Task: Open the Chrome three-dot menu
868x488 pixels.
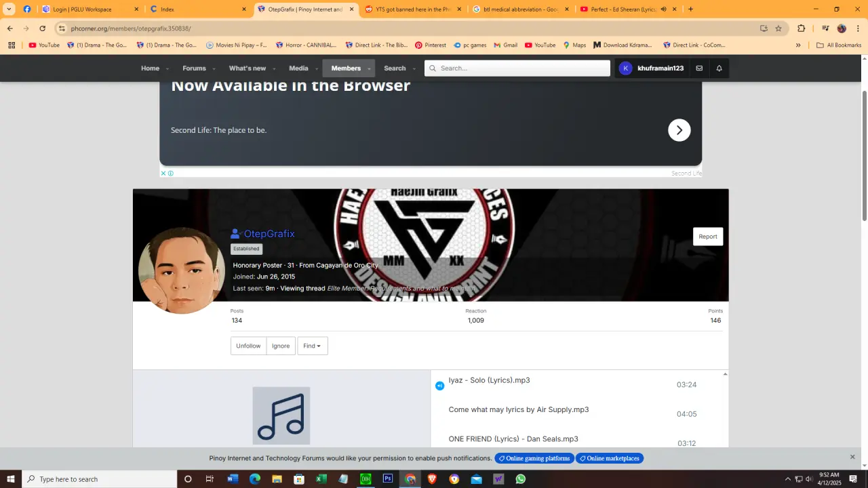Action: tap(857, 28)
